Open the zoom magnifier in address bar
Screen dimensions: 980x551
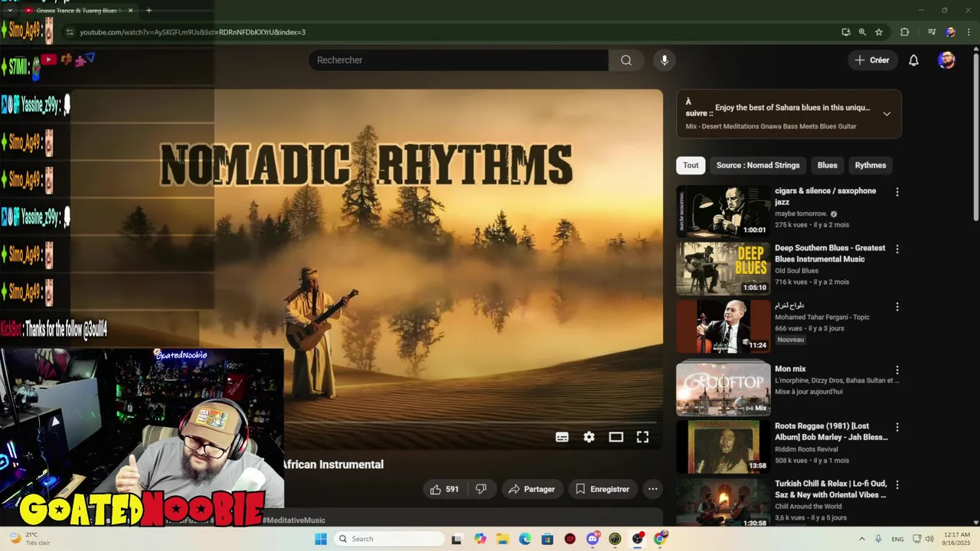[x=862, y=32]
